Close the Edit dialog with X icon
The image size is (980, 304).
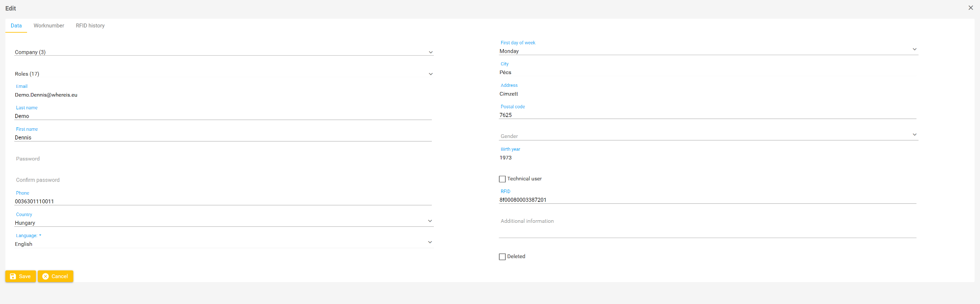click(970, 8)
